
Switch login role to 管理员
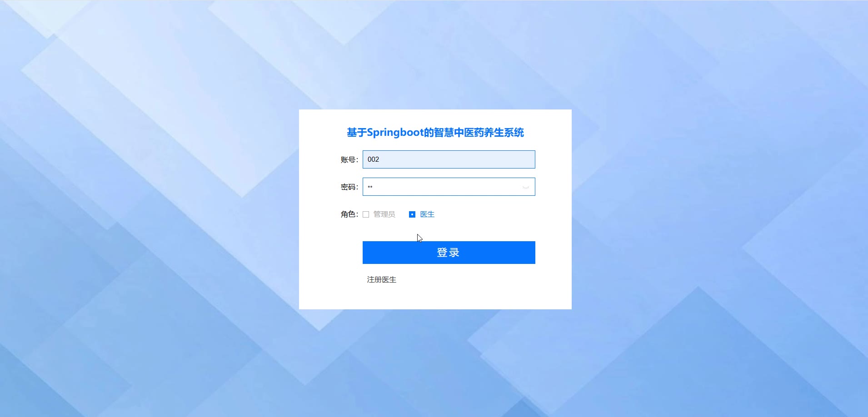point(366,214)
